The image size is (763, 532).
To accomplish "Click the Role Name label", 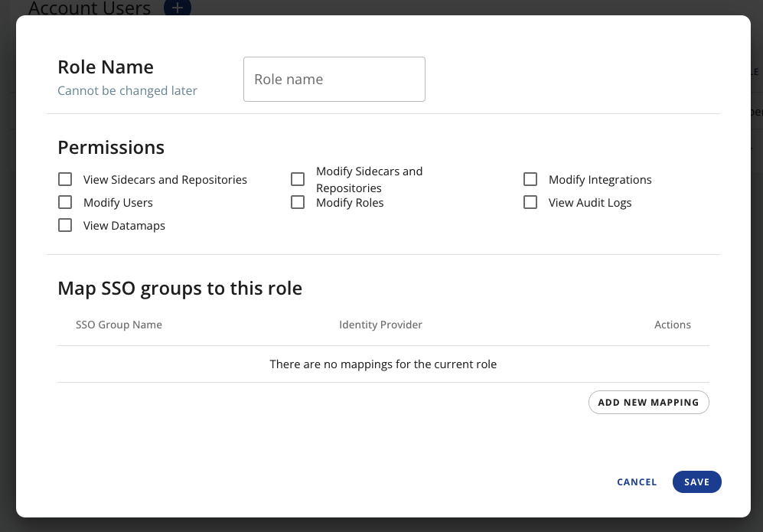I will click(105, 67).
